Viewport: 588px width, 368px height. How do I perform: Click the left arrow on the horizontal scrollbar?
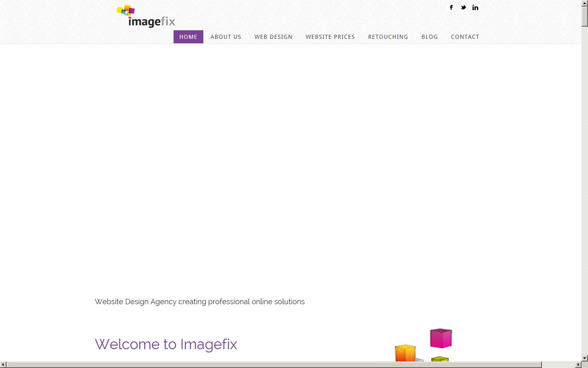(x=3, y=364)
